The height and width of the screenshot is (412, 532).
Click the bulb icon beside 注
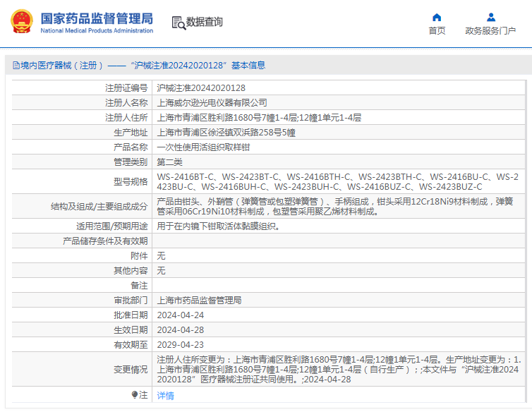tap(135, 394)
